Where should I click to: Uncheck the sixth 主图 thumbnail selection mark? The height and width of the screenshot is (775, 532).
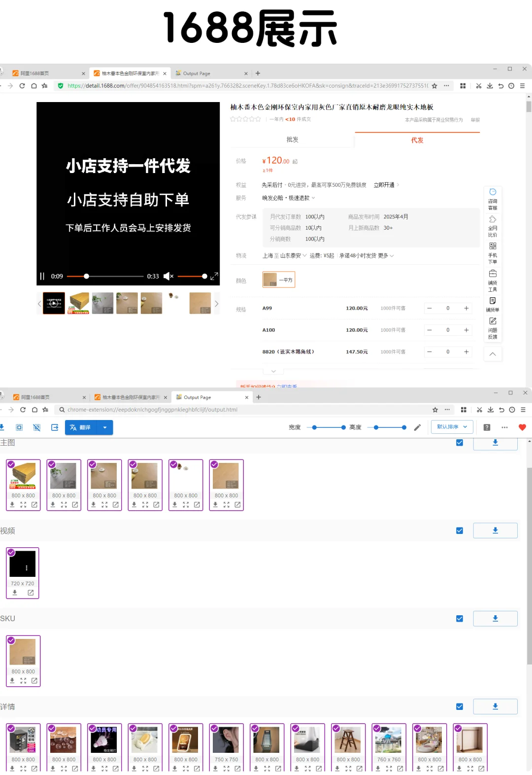214,464
